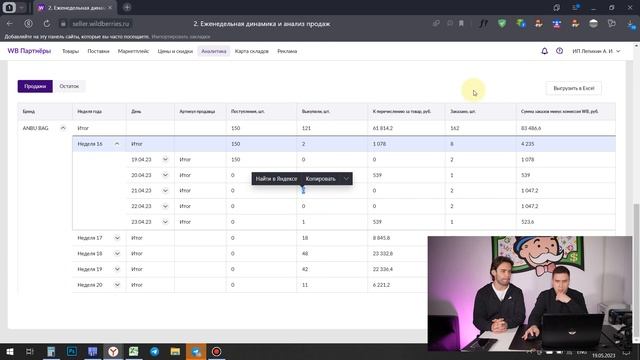The image size is (640, 360).
Task: Open the Товары menu
Action: pos(70,51)
